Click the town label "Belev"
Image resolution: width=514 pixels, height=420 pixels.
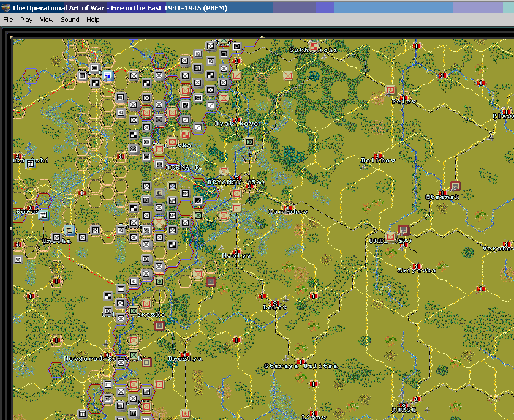point(404,102)
